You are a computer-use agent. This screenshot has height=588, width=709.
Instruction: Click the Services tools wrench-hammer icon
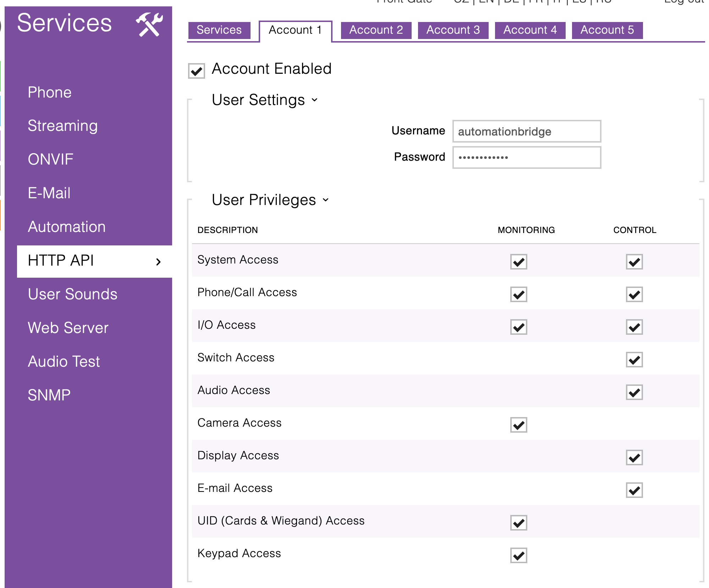click(x=149, y=24)
